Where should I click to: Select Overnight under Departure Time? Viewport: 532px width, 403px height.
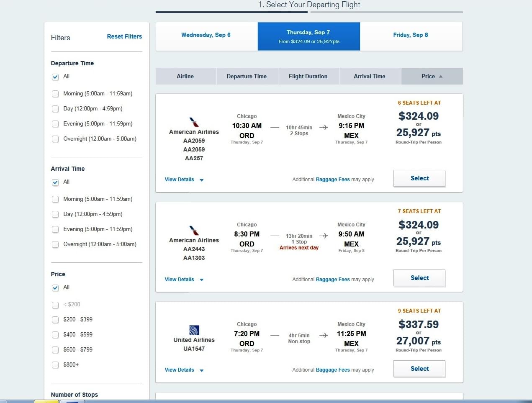pos(55,139)
